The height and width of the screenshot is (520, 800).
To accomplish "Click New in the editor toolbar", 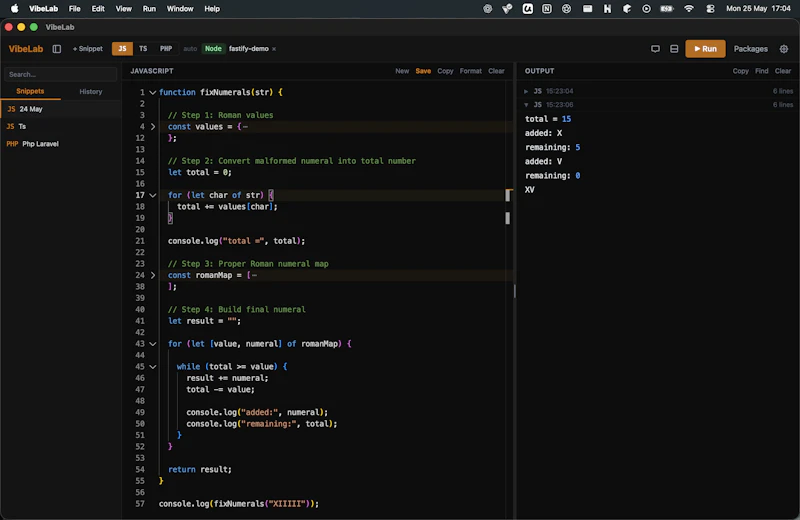I will coord(402,71).
